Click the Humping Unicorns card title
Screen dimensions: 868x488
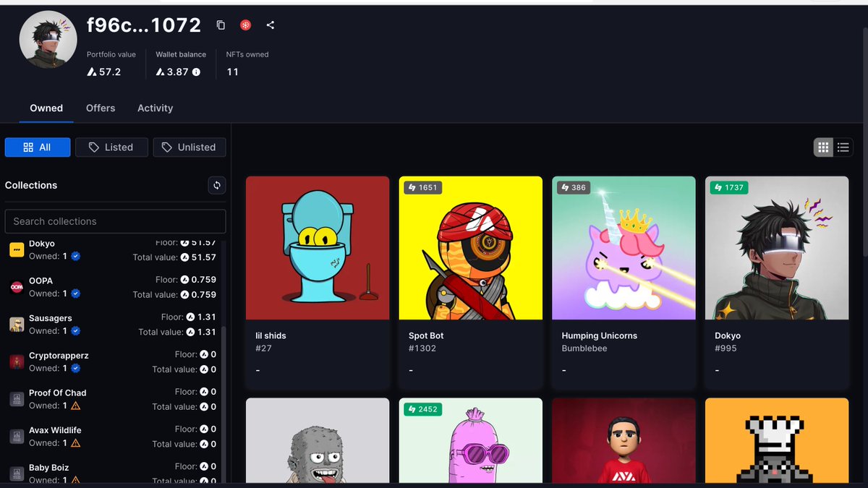pos(600,335)
